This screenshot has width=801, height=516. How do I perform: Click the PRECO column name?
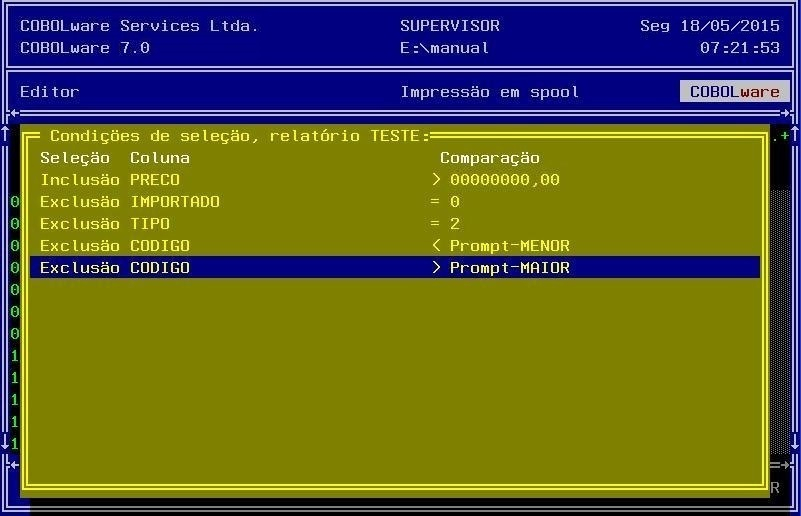click(x=155, y=180)
